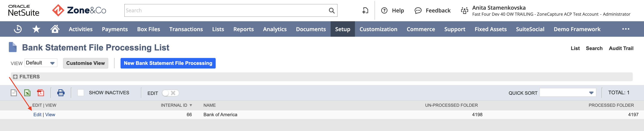Click New Bank Statement File Processing
The width and height of the screenshot is (644, 131).
[x=168, y=63]
